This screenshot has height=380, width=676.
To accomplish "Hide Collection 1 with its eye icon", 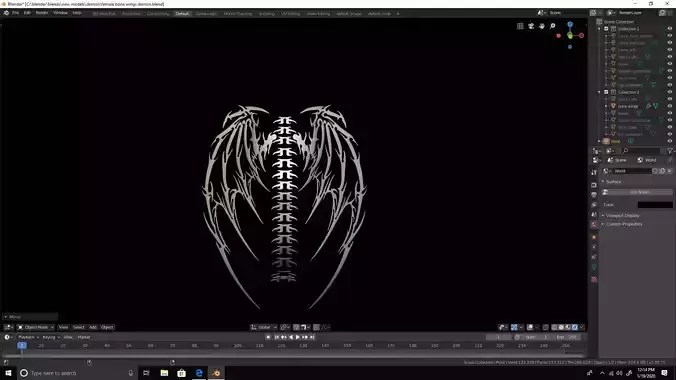I will [670, 29].
